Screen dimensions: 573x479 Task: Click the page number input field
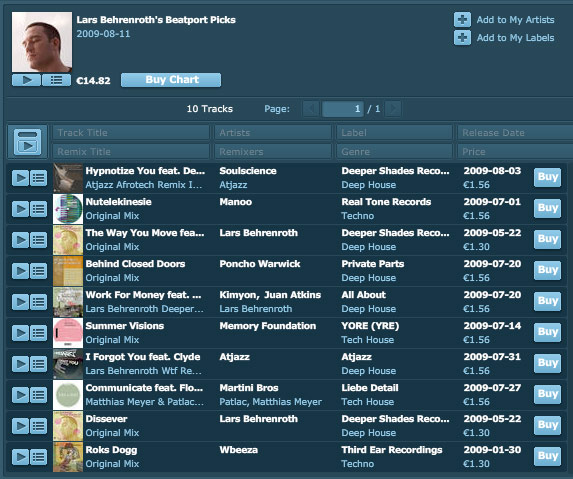(343, 109)
